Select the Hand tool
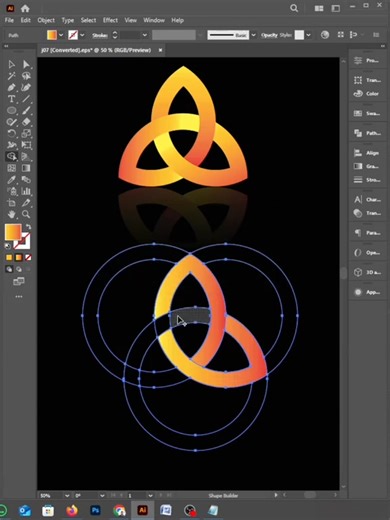Screen dimensions: 390x520 coord(12,214)
